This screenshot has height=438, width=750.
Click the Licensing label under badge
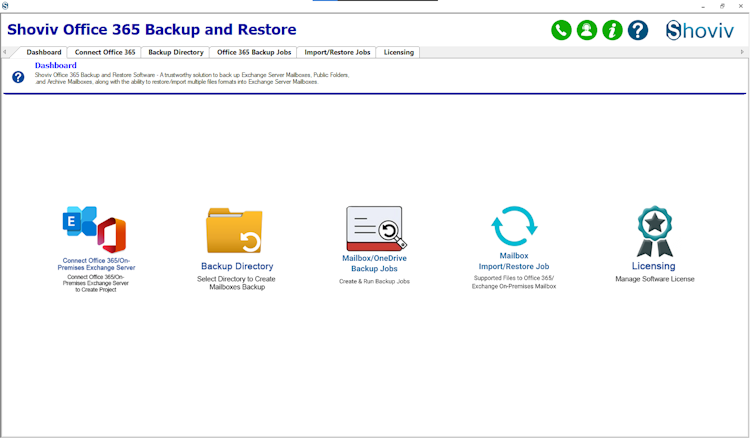pos(653,266)
